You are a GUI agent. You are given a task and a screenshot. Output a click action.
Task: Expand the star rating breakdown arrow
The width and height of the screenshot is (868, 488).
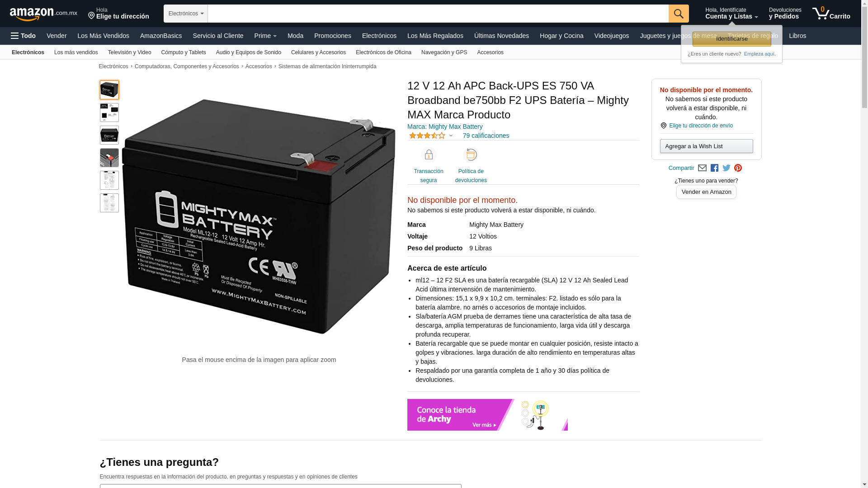[x=451, y=136]
